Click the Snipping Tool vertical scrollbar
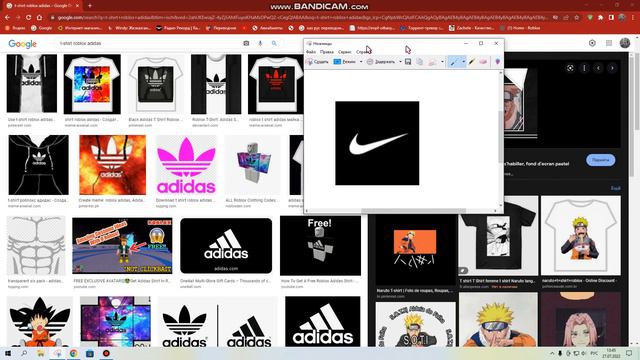Screen dimensions: 640x360 (501, 137)
